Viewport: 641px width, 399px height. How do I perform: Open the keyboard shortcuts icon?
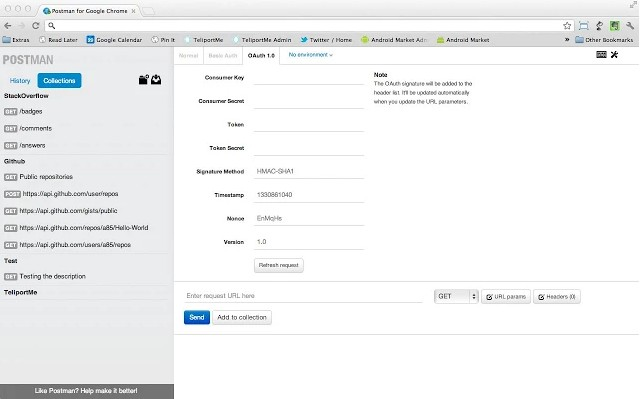pos(601,54)
